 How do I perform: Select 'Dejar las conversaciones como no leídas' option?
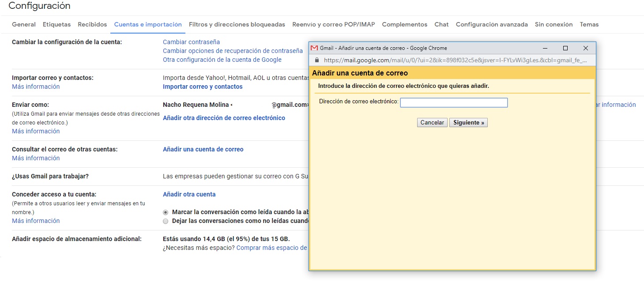click(x=166, y=221)
